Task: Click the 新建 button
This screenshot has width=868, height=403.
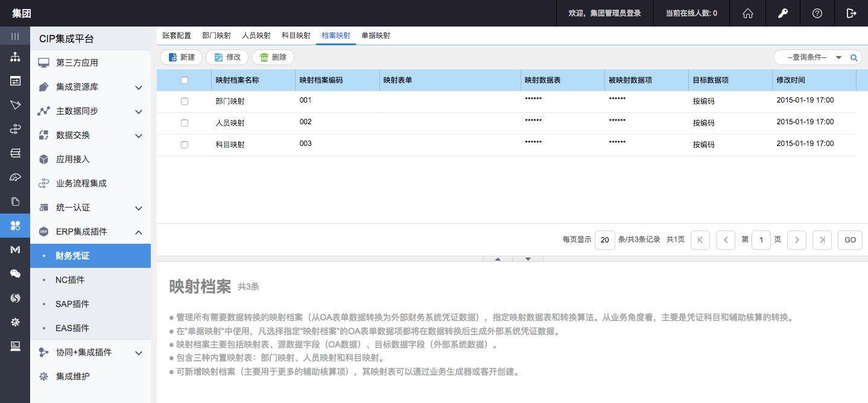Action: tap(182, 57)
